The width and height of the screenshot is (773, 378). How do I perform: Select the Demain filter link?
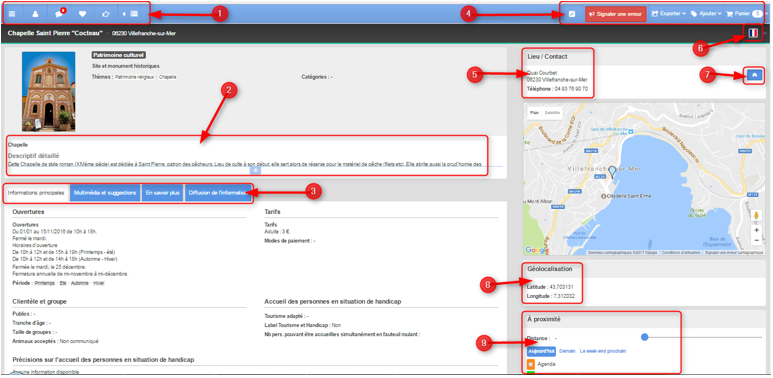[x=567, y=351]
